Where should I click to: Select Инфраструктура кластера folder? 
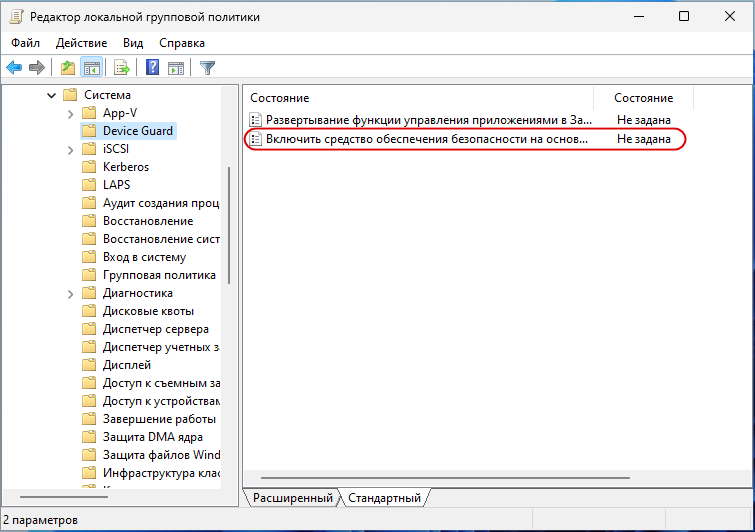click(161, 473)
